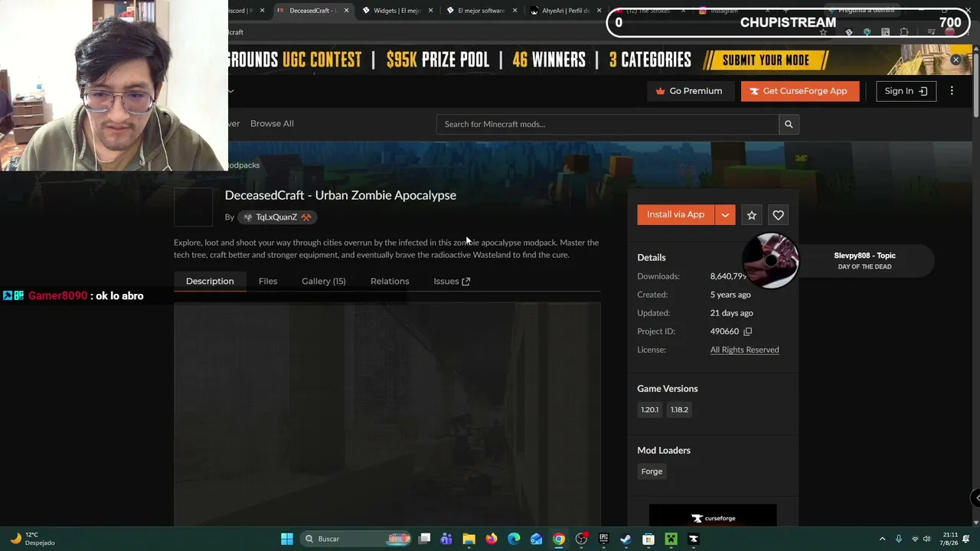Image resolution: width=980 pixels, height=551 pixels.
Task: Open the All Rights Reserved license link
Action: pyautogui.click(x=744, y=350)
